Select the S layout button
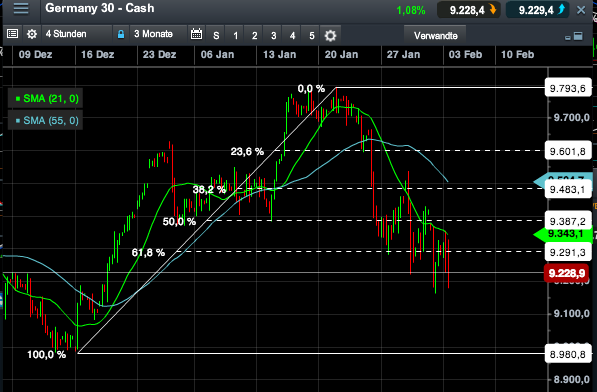 (x=216, y=35)
